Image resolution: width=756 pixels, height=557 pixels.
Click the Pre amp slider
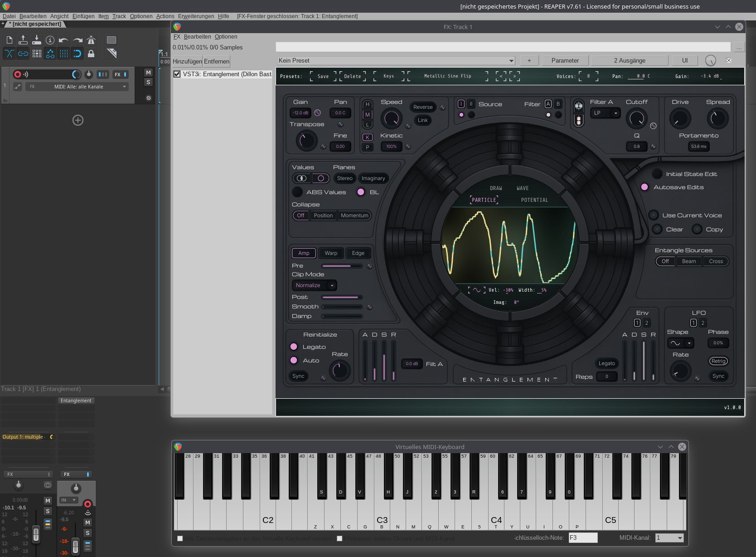(342, 266)
